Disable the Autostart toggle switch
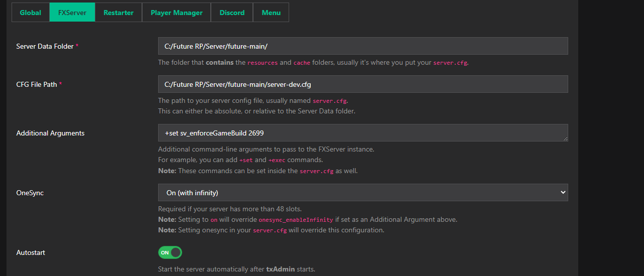 (170, 252)
